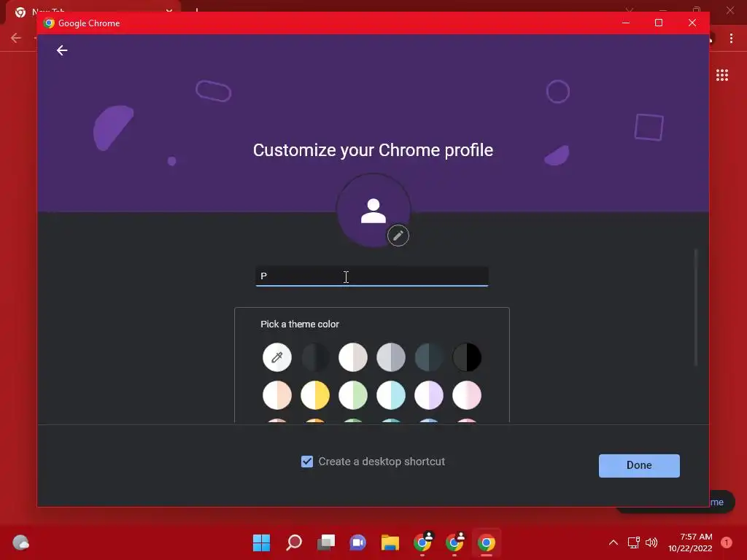Open notification center badge
This screenshot has width=747, height=560.
coord(726,542)
